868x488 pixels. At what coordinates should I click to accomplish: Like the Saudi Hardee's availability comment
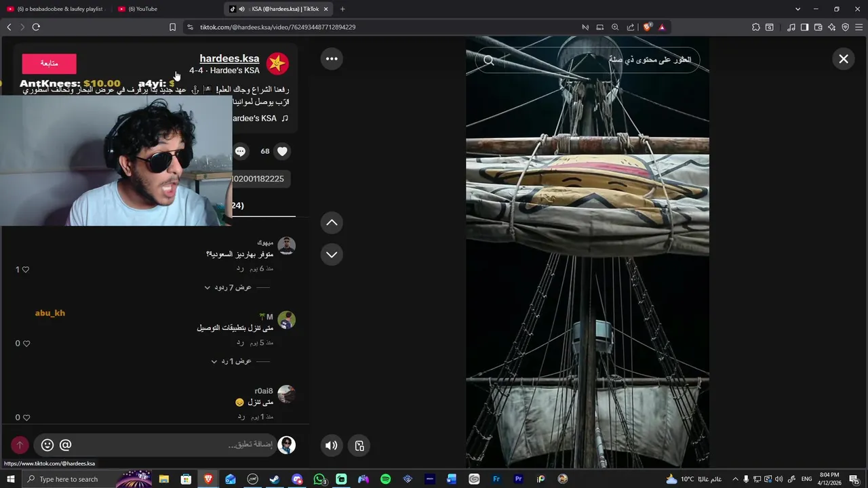pos(26,270)
